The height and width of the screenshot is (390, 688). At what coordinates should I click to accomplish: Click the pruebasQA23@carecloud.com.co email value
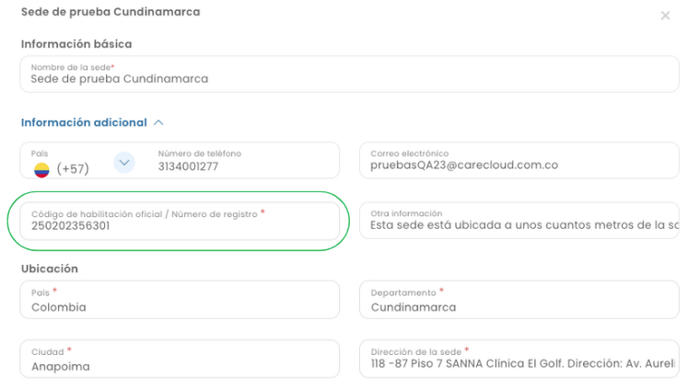tap(464, 165)
